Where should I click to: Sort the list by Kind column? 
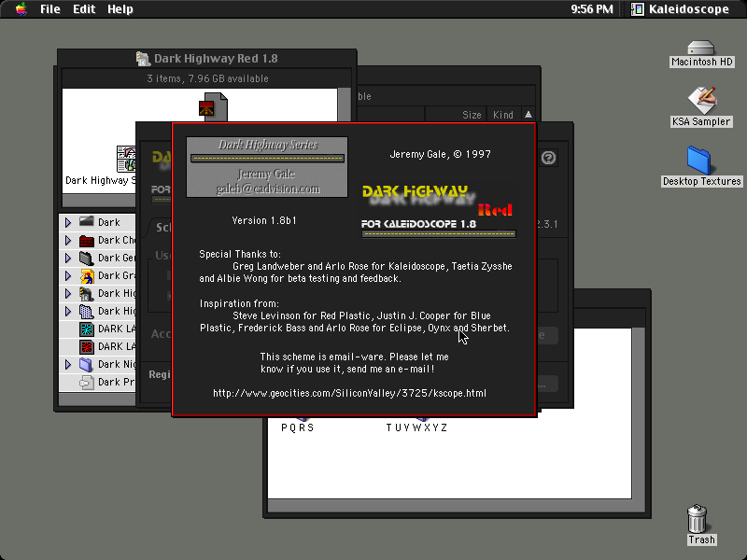click(503, 115)
